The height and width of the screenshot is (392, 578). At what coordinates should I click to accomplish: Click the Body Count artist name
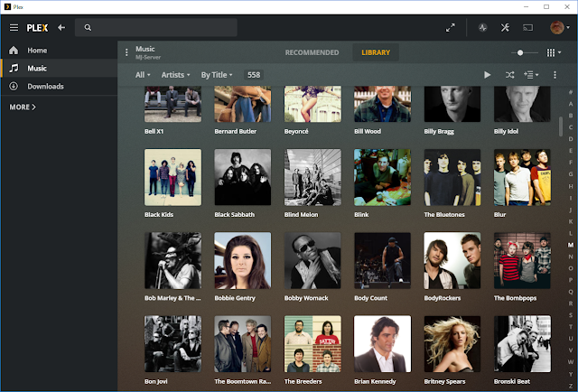pyautogui.click(x=371, y=298)
